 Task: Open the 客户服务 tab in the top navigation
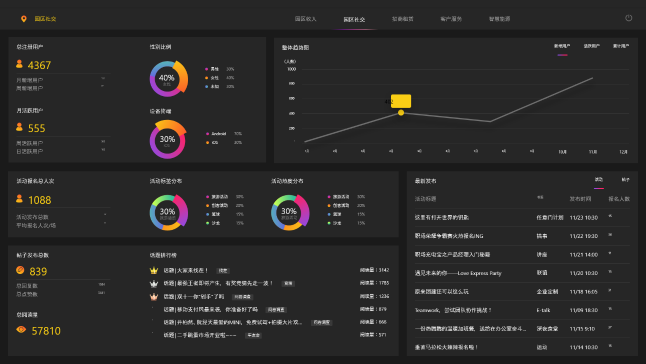[451, 19]
